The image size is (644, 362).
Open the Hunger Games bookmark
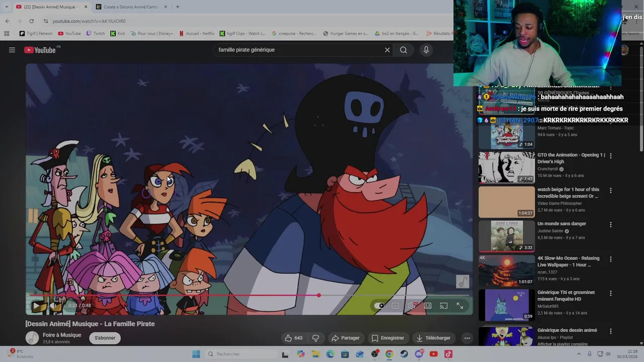tap(346, 34)
